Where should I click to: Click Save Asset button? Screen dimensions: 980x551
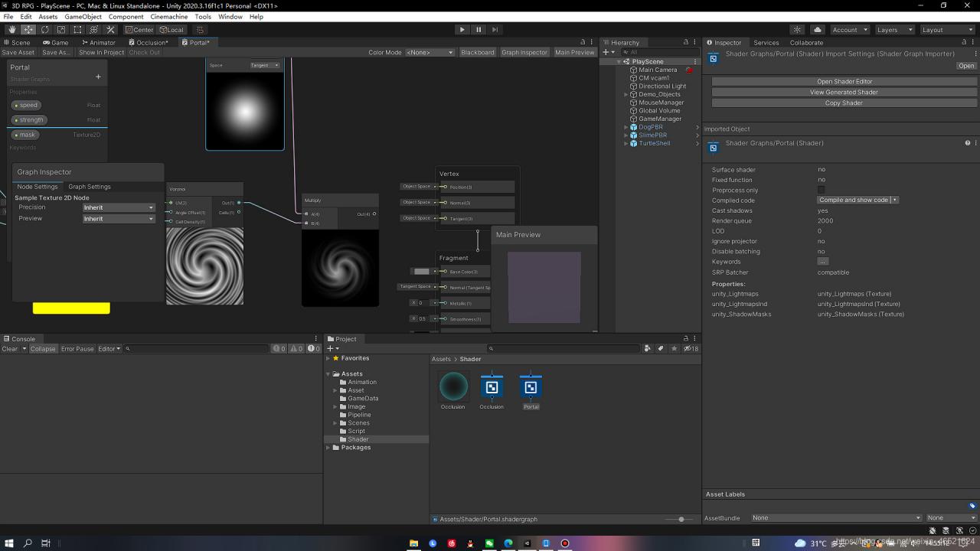(x=18, y=52)
